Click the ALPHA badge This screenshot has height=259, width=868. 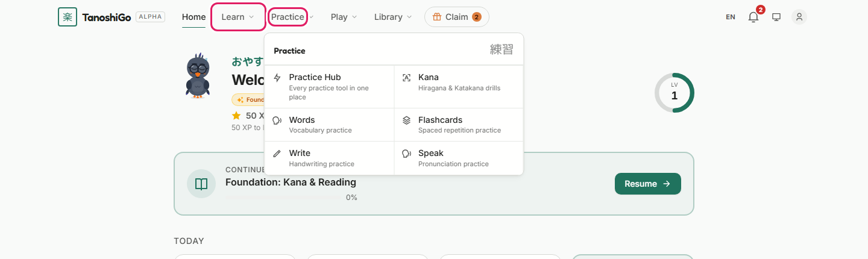click(x=150, y=17)
